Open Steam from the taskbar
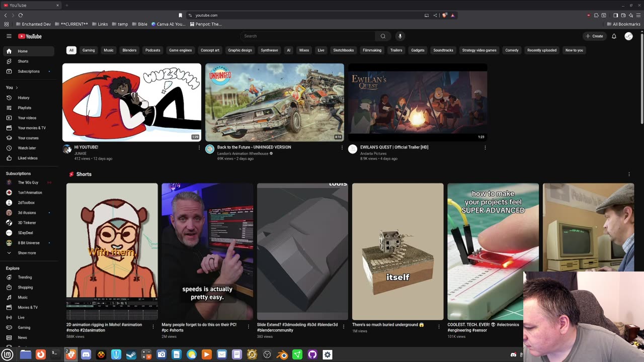Screen dimensions: 644x362 coord(131,354)
